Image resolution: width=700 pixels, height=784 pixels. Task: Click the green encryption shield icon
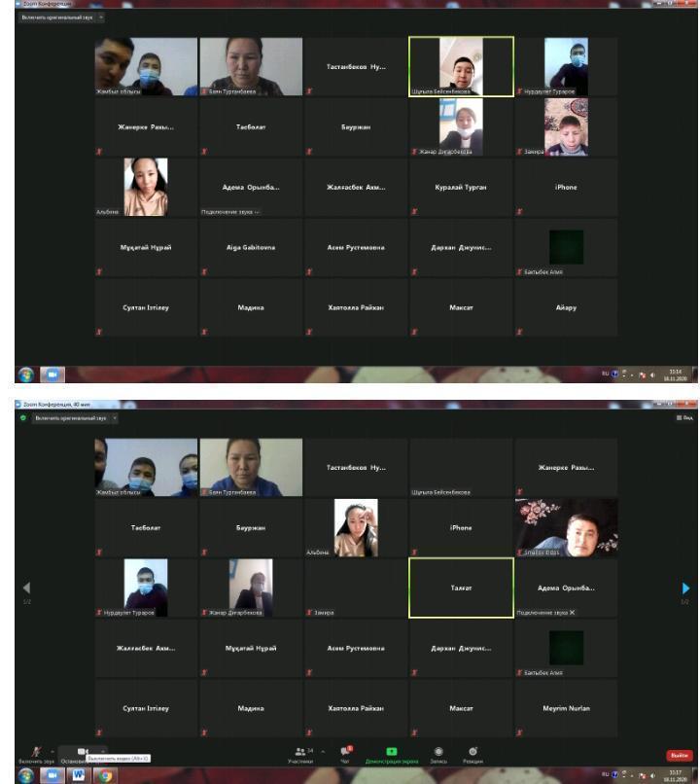point(21,417)
